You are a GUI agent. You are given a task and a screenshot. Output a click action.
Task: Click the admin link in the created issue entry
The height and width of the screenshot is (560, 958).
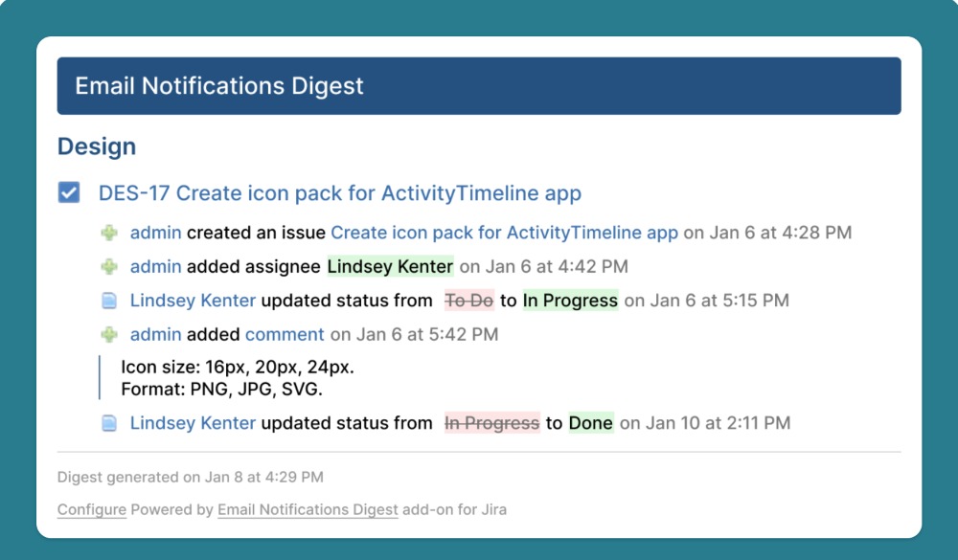[155, 233]
